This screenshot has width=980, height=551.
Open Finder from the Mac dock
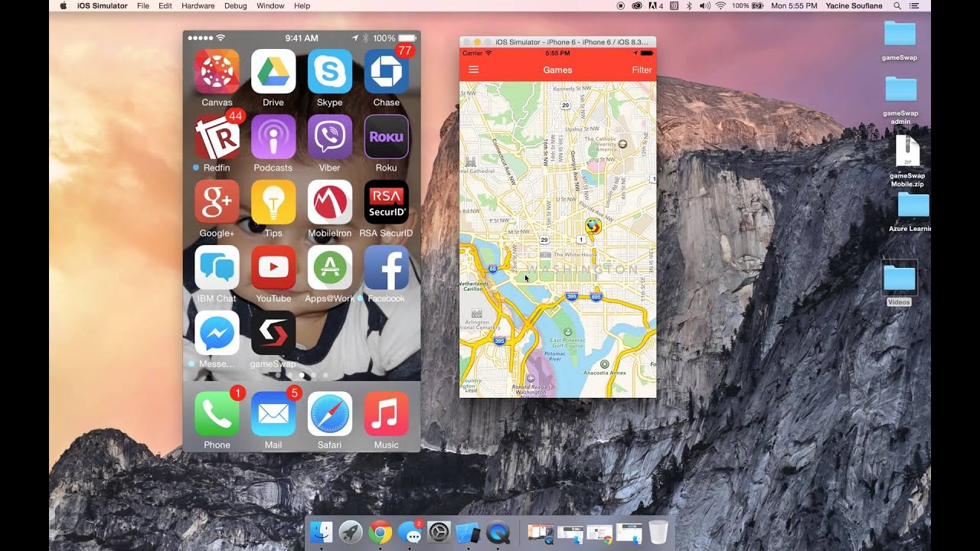[x=322, y=533]
